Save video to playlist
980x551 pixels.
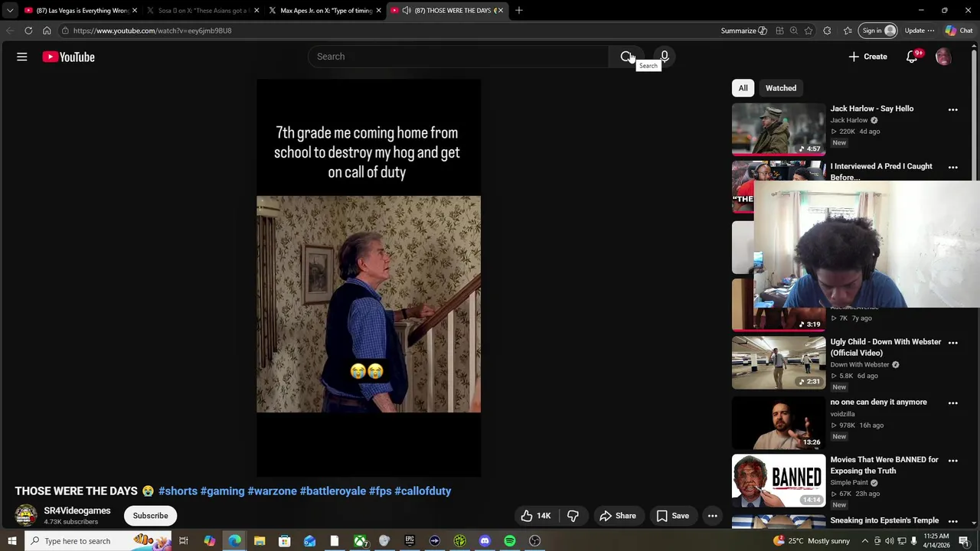tap(672, 516)
